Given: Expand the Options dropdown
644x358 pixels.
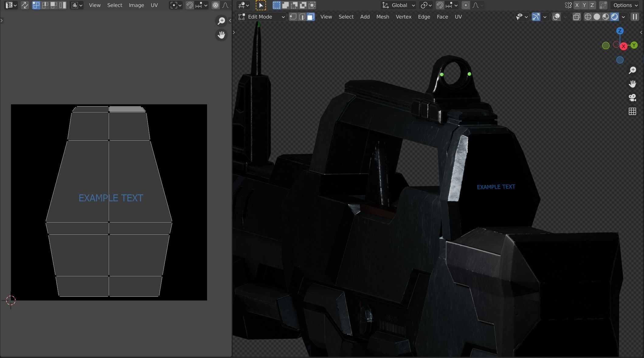Looking at the screenshot, I should click(625, 5).
